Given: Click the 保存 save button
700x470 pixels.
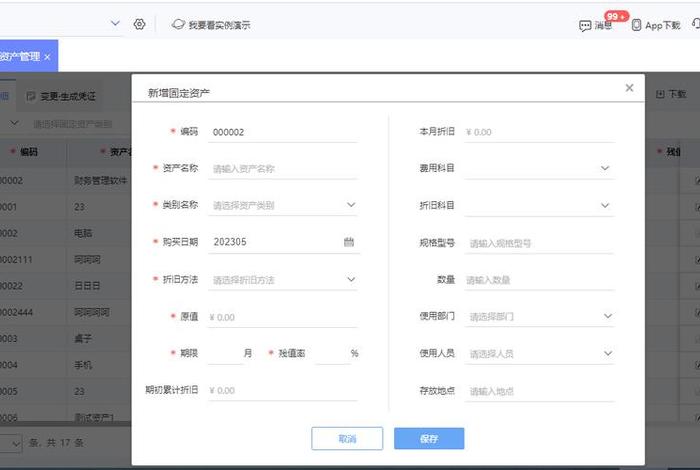Looking at the screenshot, I should click(x=429, y=438).
